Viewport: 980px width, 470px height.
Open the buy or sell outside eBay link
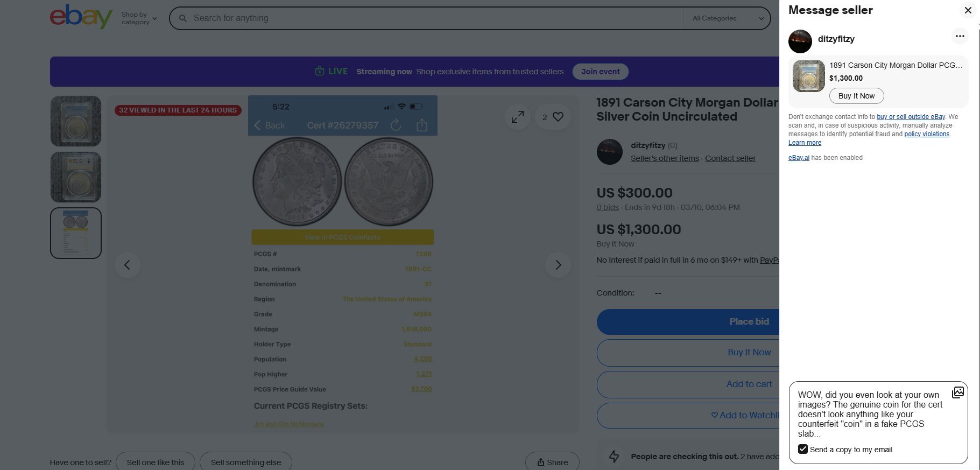pyautogui.click(x=911, y=117)
